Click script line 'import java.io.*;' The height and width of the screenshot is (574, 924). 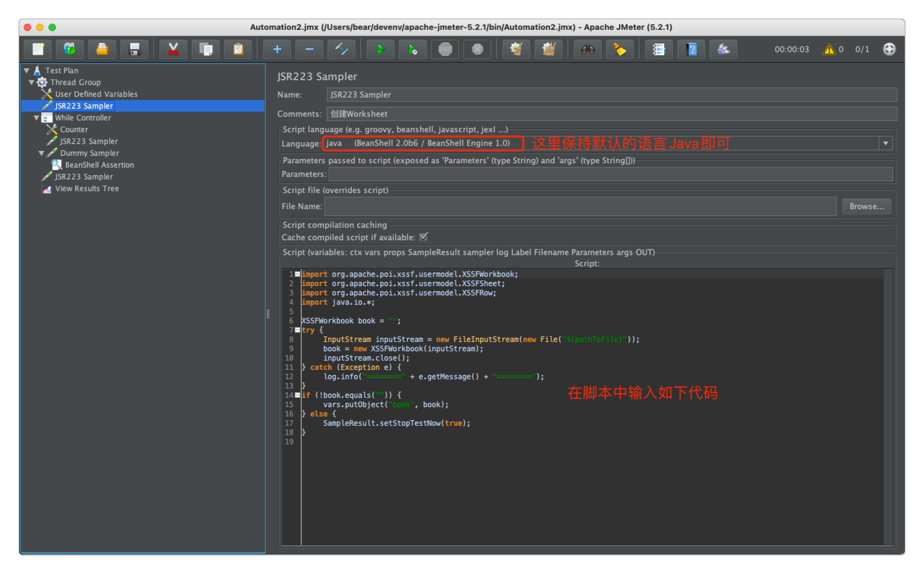pyautogui.click(x=338, y=302)
